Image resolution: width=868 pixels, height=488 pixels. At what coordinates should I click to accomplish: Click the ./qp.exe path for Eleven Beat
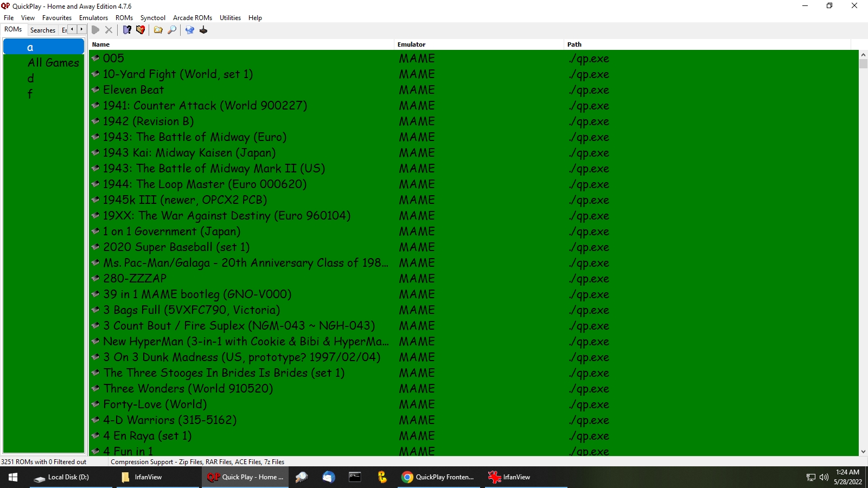pyautogui.click(x=589, y=90)
